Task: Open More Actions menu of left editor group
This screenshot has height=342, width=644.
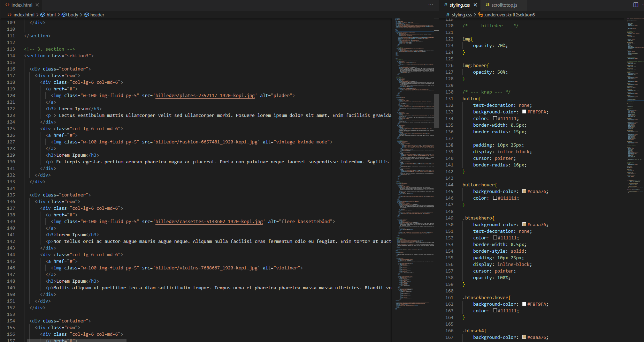Action: click(x=431, y=5)
